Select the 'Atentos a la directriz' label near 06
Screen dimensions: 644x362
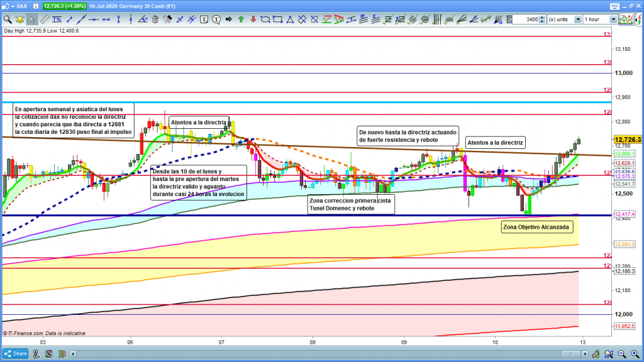pyautogui.click(x=198, y=122)
